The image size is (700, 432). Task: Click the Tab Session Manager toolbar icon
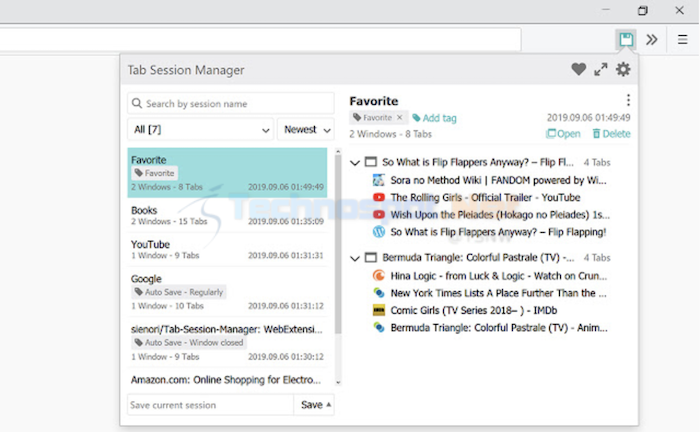(626, 39)
